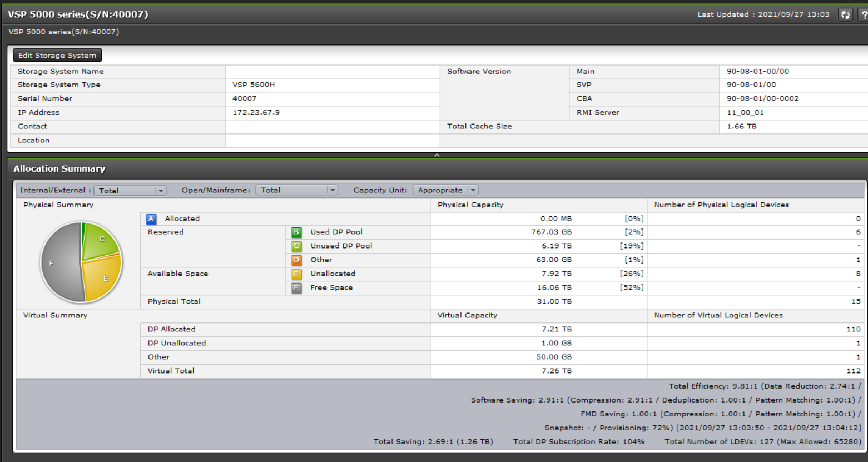
Task: Click the orange Other legend icon
Action: click(x=296, y=260)
